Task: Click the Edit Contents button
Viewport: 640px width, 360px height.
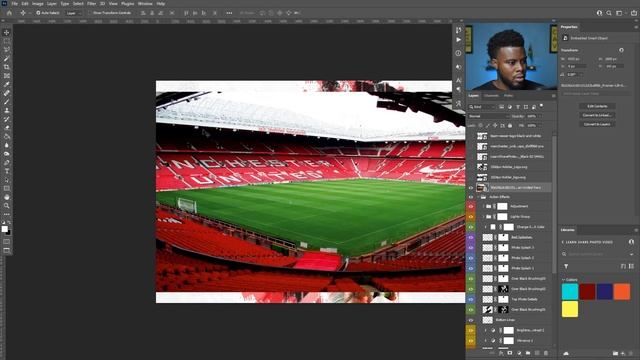Action: pyautogui.click(x=597, y=107)
